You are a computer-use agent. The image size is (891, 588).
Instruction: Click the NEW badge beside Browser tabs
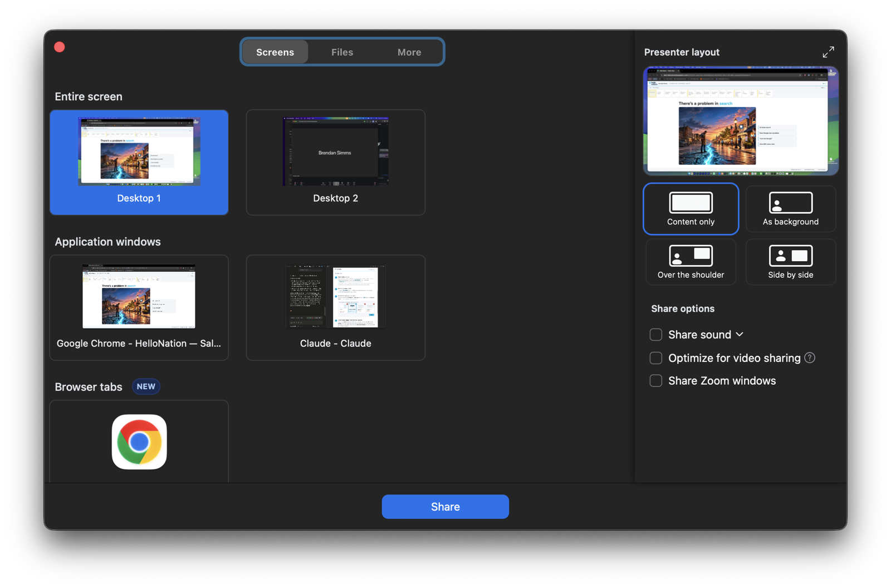click(146, 386)
